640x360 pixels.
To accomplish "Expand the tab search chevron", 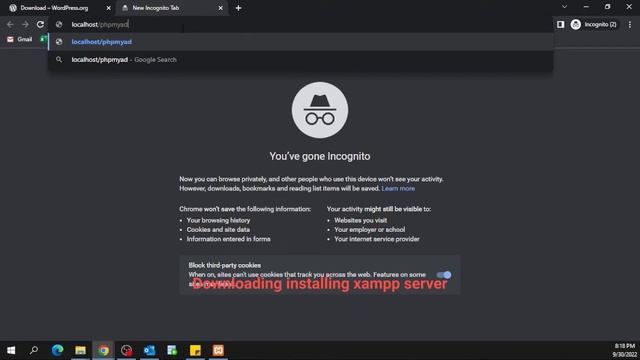I will point(564,7).
